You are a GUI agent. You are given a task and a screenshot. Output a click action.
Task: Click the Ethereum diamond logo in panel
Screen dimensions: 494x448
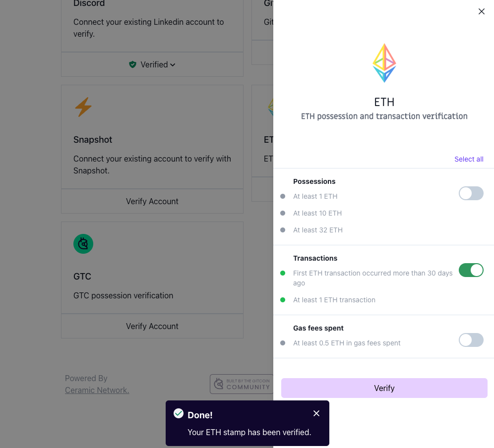[x=384, y=63]
